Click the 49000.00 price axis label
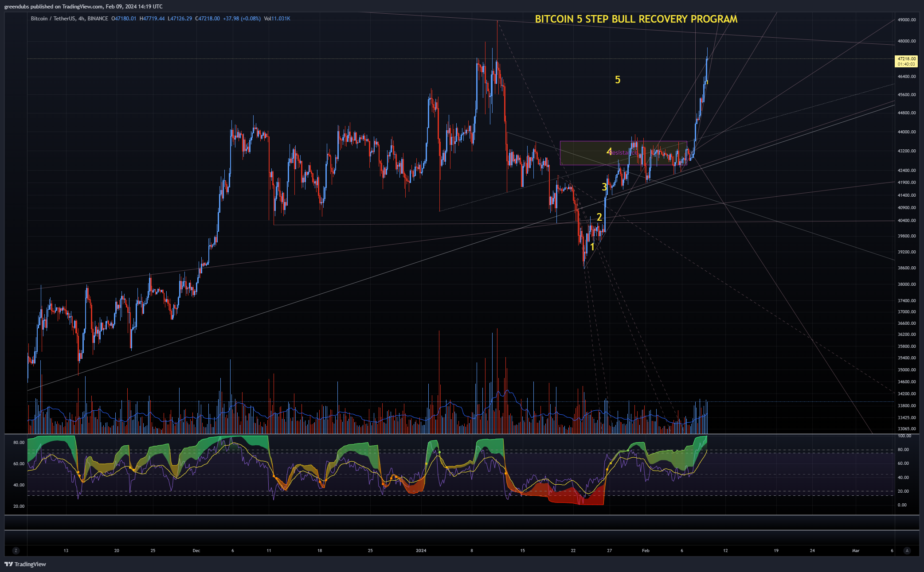The width and height of the screenshot is (924, 572). [907, 20]
